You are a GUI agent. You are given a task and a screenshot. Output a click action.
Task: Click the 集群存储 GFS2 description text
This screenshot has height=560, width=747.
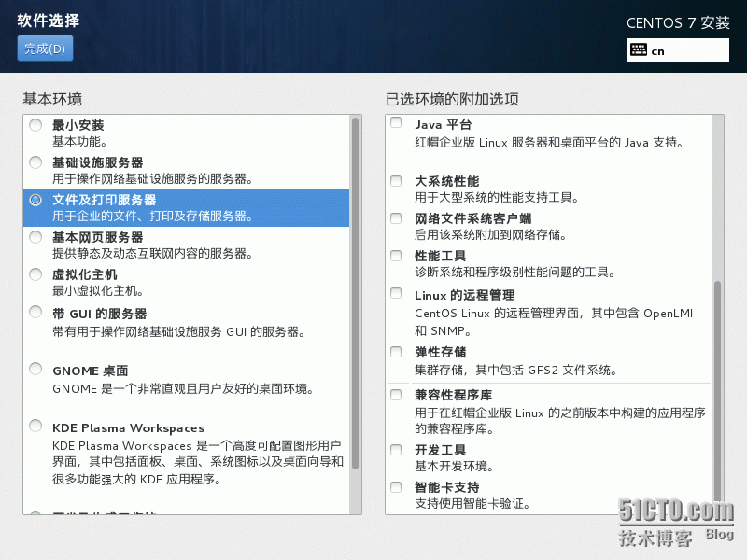tap(516, 370)
